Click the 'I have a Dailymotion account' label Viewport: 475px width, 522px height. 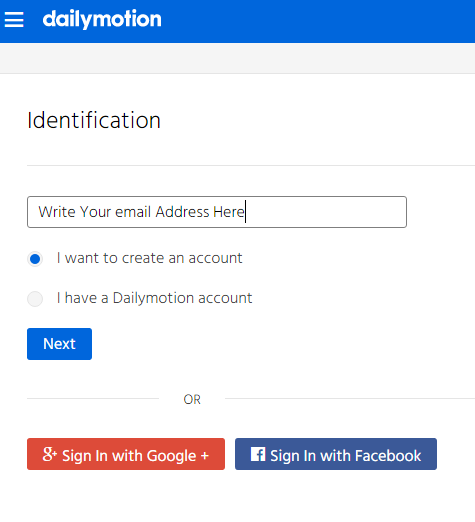click(154, 298)
